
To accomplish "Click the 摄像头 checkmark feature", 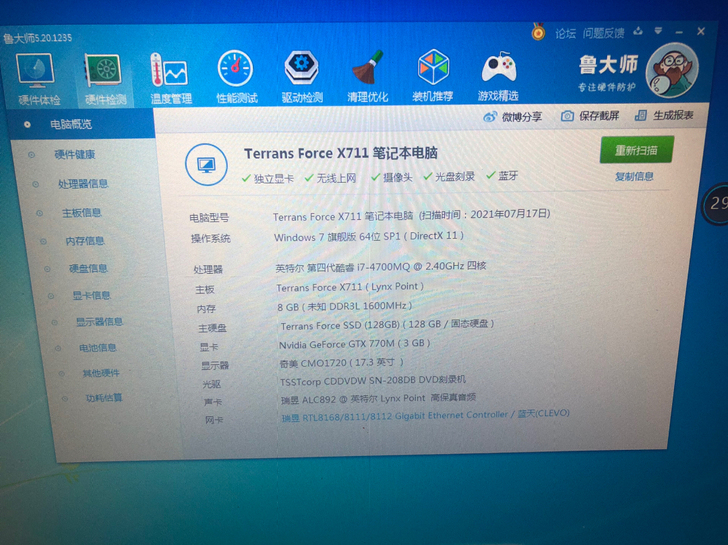I will point(391,177).
